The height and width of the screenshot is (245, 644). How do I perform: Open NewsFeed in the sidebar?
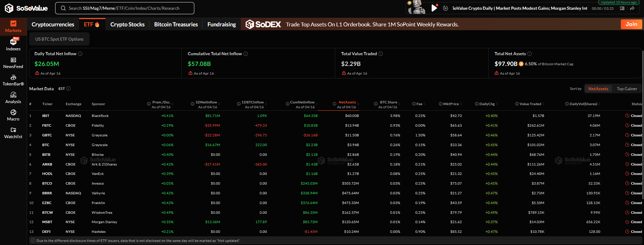coord(13,63)
